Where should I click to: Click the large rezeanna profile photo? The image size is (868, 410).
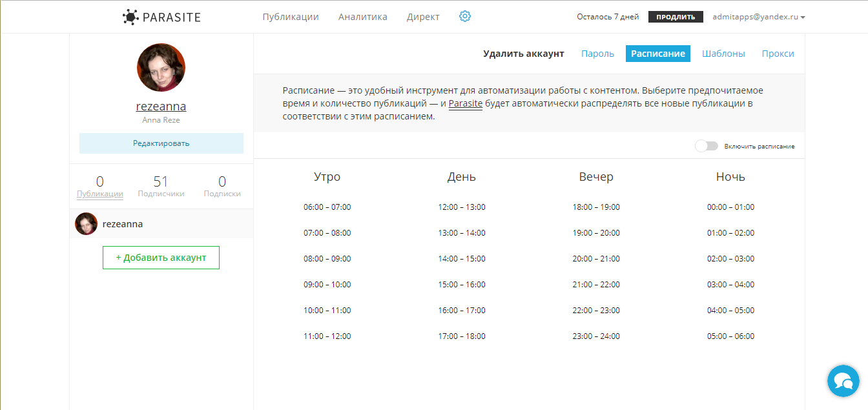(x=161, y=68)
